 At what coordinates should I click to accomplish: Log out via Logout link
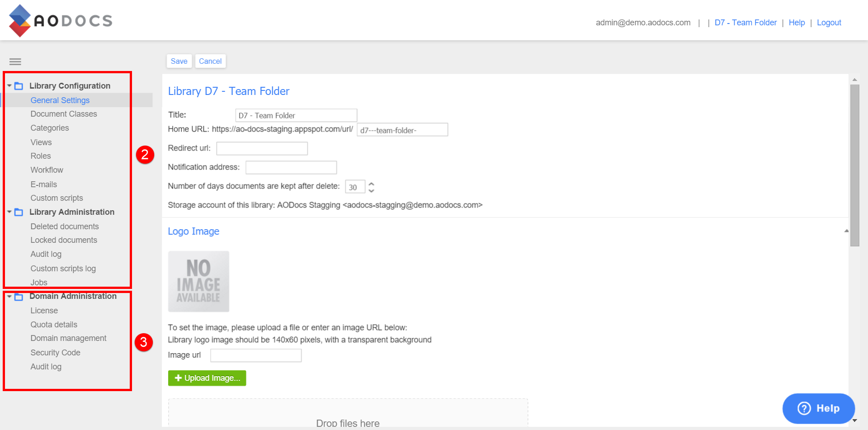[829, 23]
